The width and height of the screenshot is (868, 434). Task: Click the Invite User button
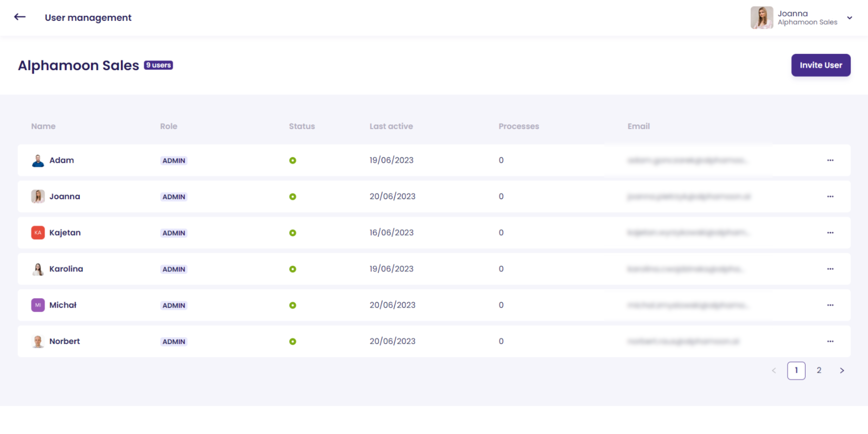(821, 65)
